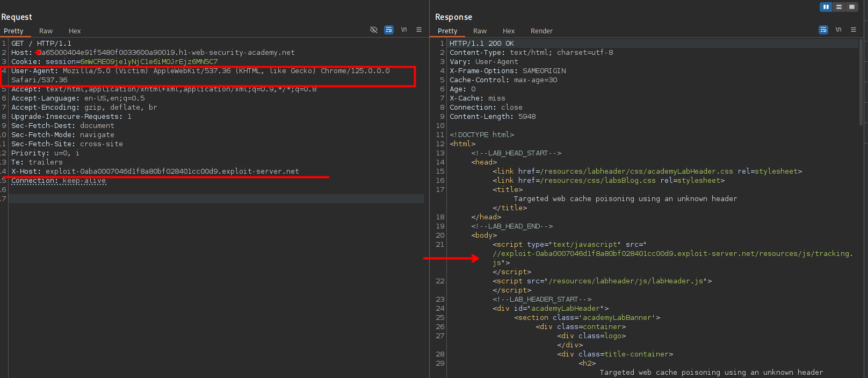Place cursor on empty last request line

(x=215, y=199)
